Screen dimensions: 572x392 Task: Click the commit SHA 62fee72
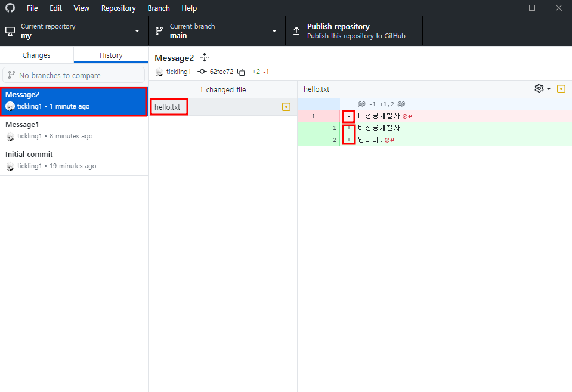pos(221,72)
